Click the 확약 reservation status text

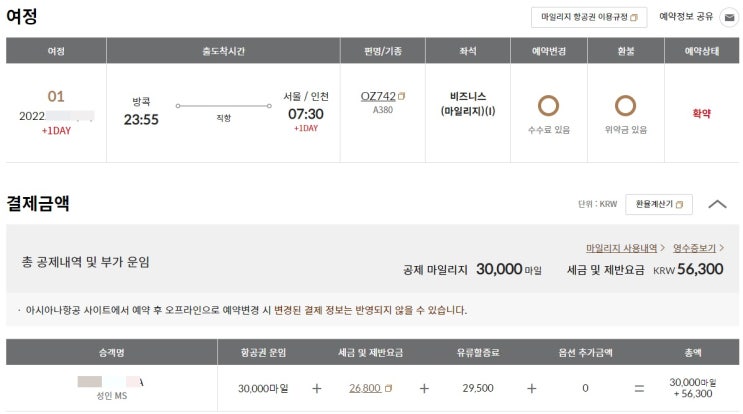pyautogui.click(x=701, y=114)
